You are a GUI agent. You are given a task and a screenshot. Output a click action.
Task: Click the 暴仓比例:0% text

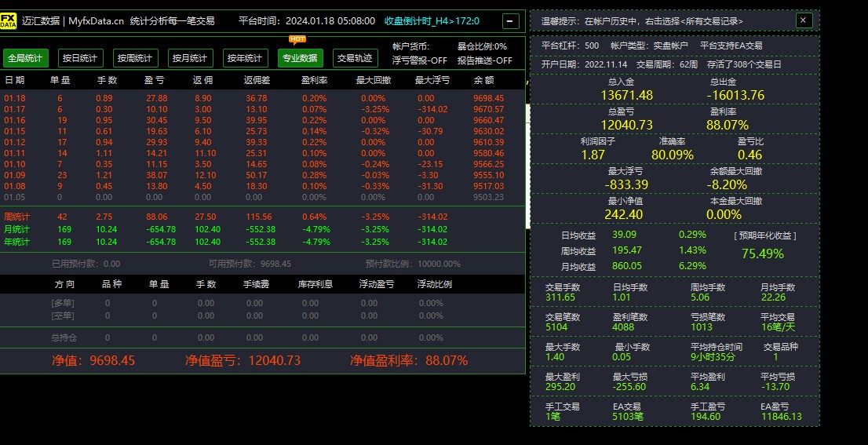482,46
